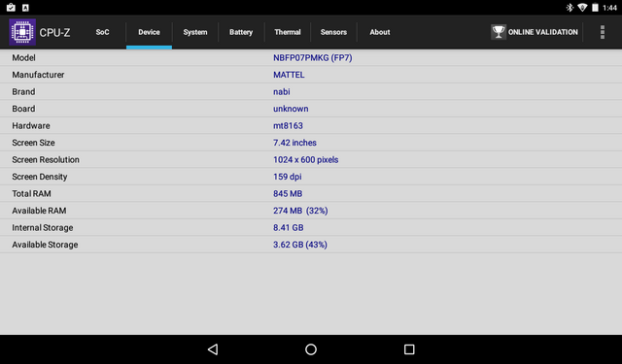Select the unknown board value
Viewport: 622px width, 364px height.
tap(291, 109)
